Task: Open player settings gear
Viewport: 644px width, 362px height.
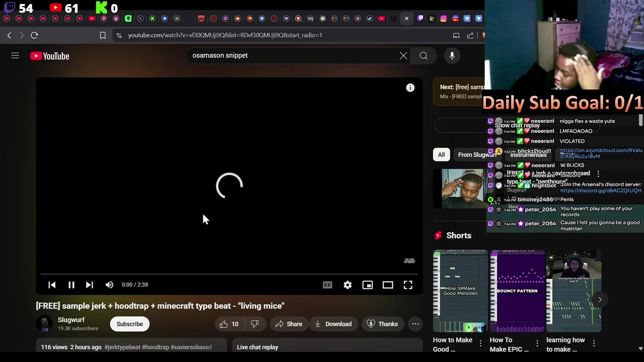Action: (x=348, y=285)
